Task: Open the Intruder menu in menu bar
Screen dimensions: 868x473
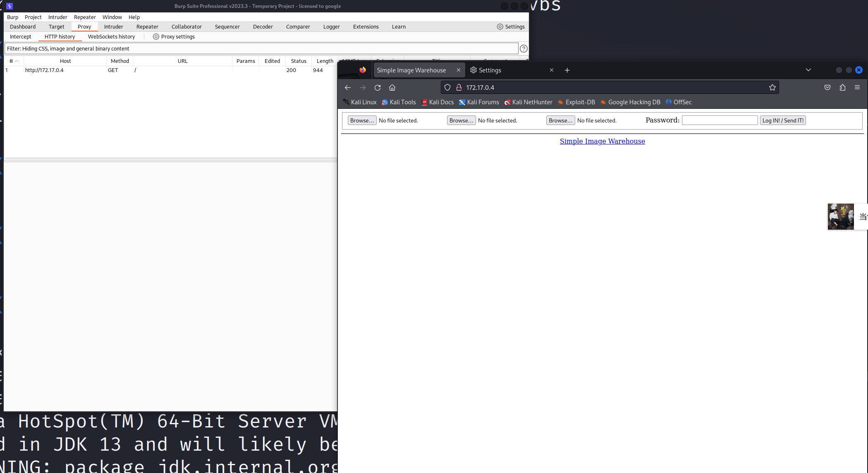Action: point(57,17)
